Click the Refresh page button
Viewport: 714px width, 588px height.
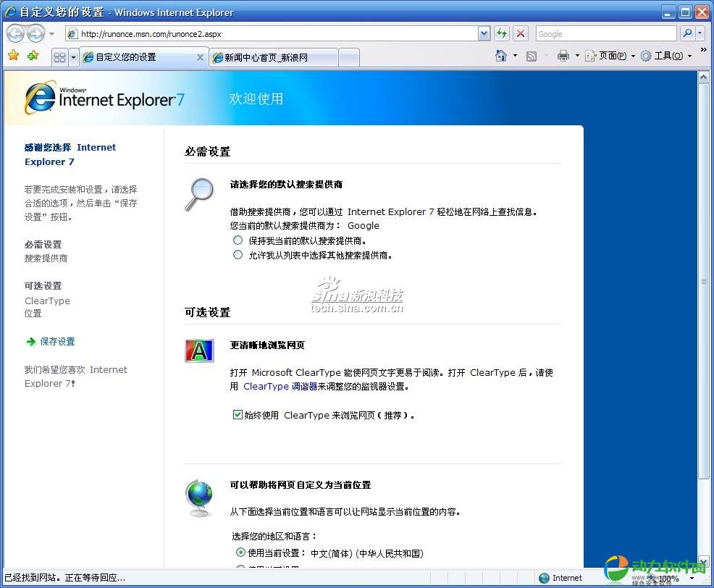502,33
